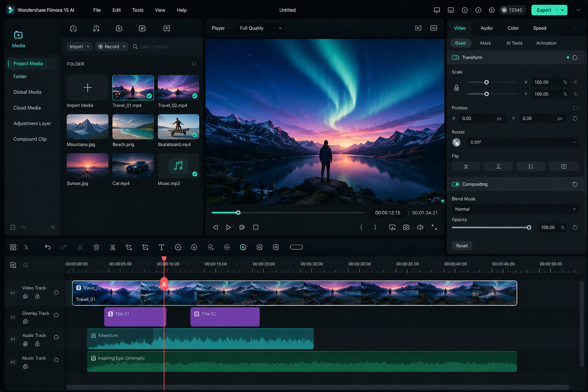Open the Full Quality dropdown
The image size is (588, 392).
[x=261, y=28]
